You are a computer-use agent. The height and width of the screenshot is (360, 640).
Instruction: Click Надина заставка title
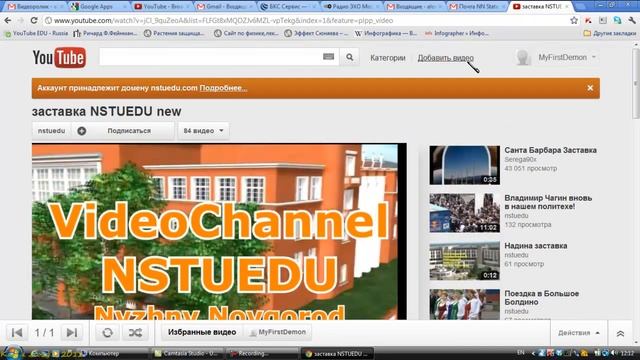(536, 246)
